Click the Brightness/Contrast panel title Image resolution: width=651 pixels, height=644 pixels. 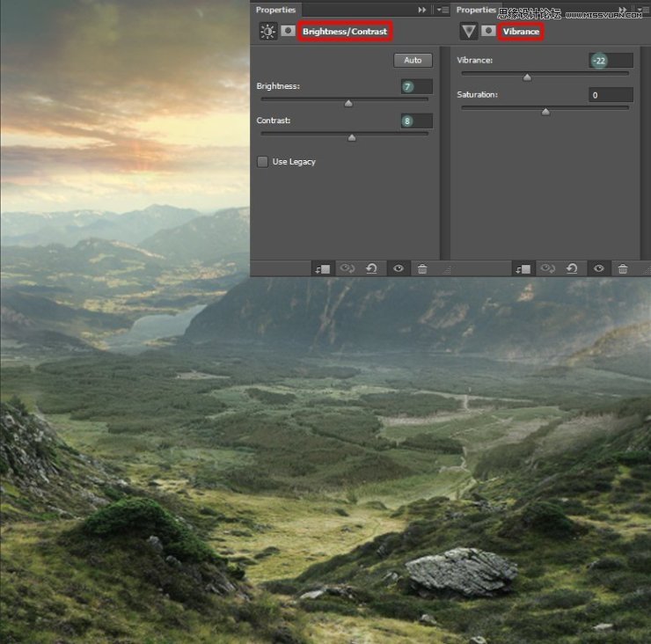(x=345, y=31)
